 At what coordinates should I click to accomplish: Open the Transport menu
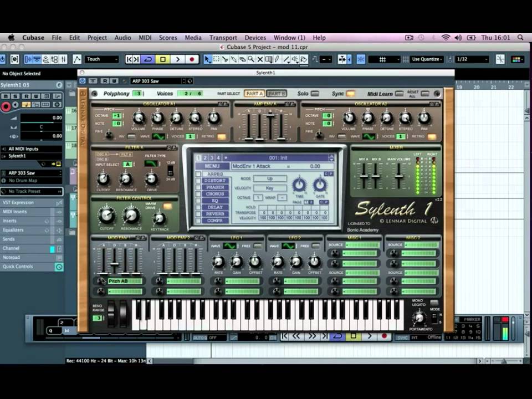[x=223, y=38]
